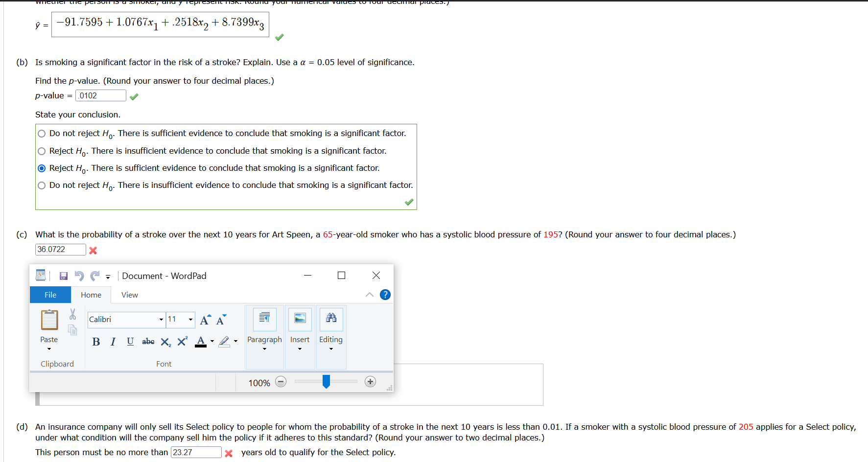The image size is (868, 462).
Task: Click the 100% zoom level
Action: point(259,383)
